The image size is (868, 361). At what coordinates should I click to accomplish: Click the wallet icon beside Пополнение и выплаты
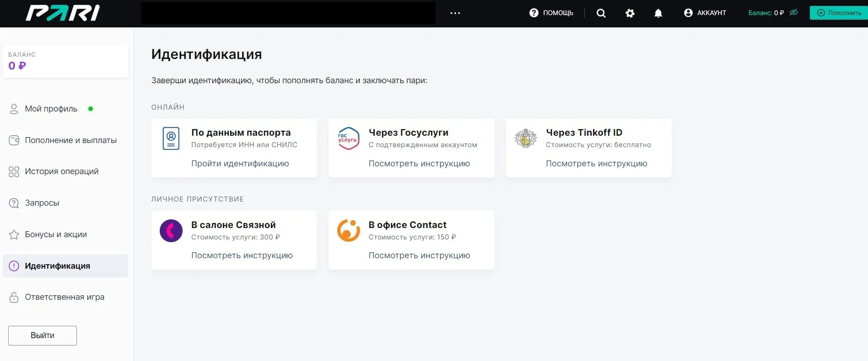14,140
